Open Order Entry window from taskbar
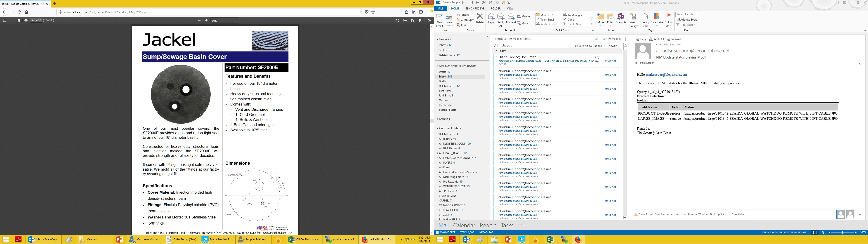 coord(181,239)
